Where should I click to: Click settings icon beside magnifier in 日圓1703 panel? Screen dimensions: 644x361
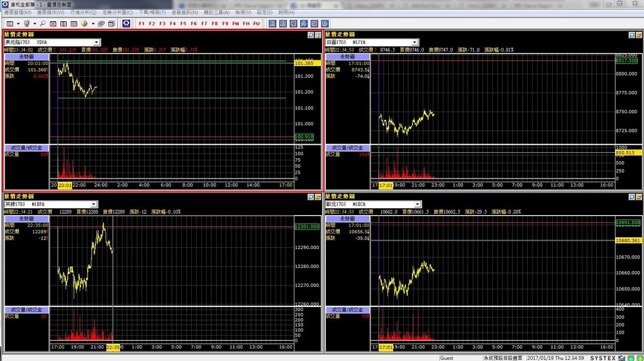pos(639,35)
